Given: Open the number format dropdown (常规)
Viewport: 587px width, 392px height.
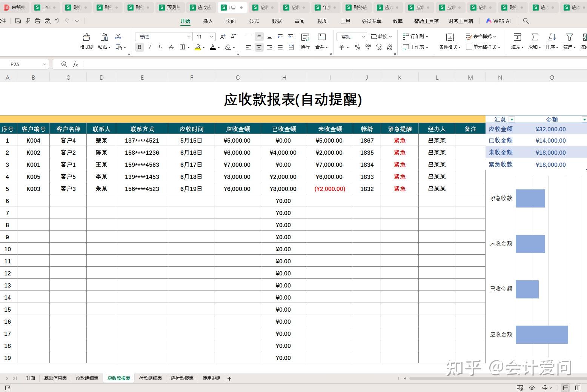Looking at the screenshot, I should click(363, 37).
